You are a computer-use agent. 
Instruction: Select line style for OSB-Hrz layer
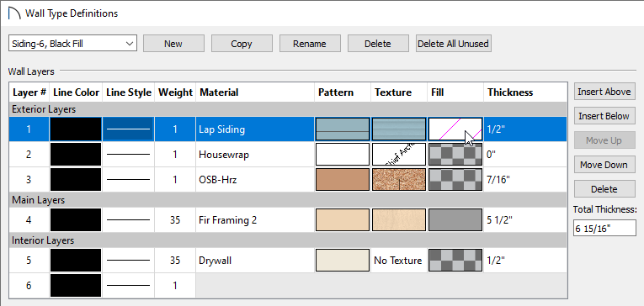coord(129,179)
